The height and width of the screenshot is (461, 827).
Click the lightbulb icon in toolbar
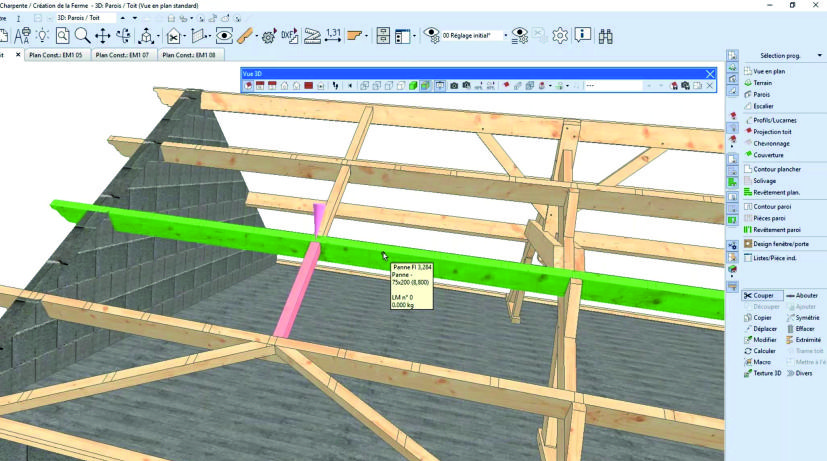tap(44, 36)
